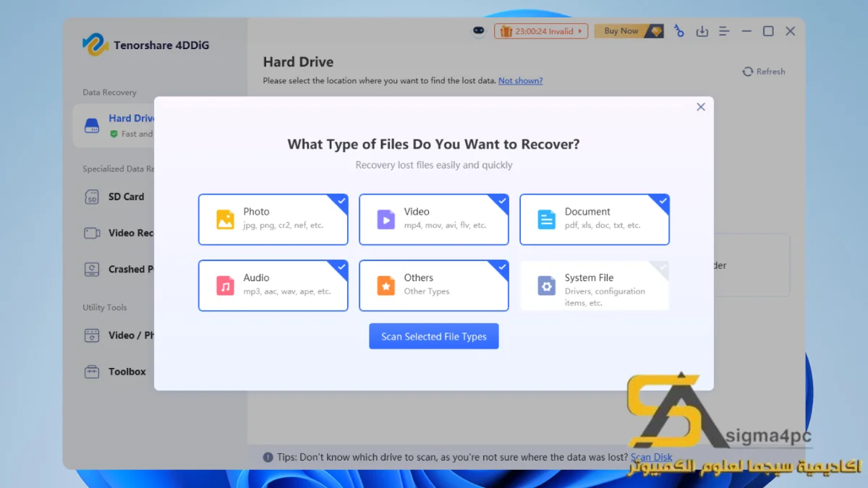The image size is (868, 488).
Task: Toggle the Others file type card
Action: point(434,286)
